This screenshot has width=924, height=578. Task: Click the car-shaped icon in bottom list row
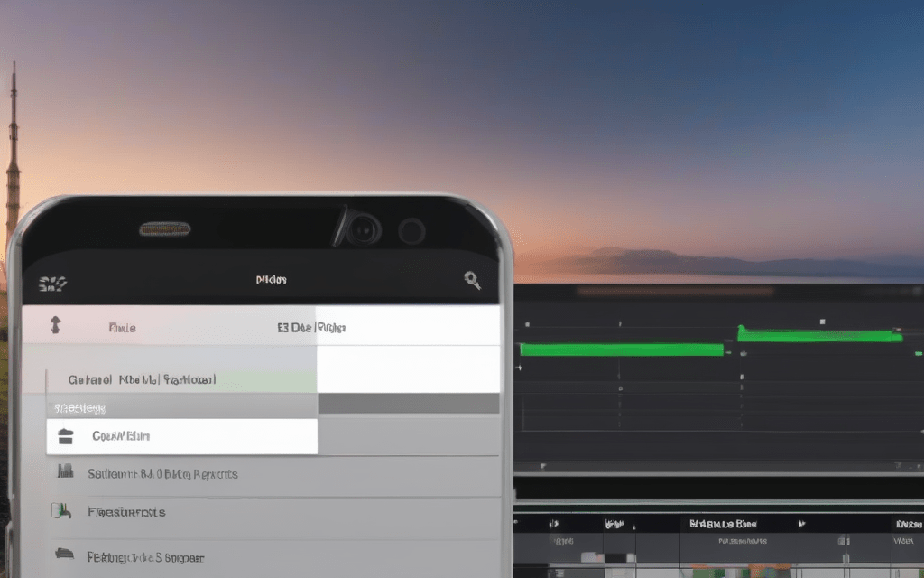coord(64,553)
